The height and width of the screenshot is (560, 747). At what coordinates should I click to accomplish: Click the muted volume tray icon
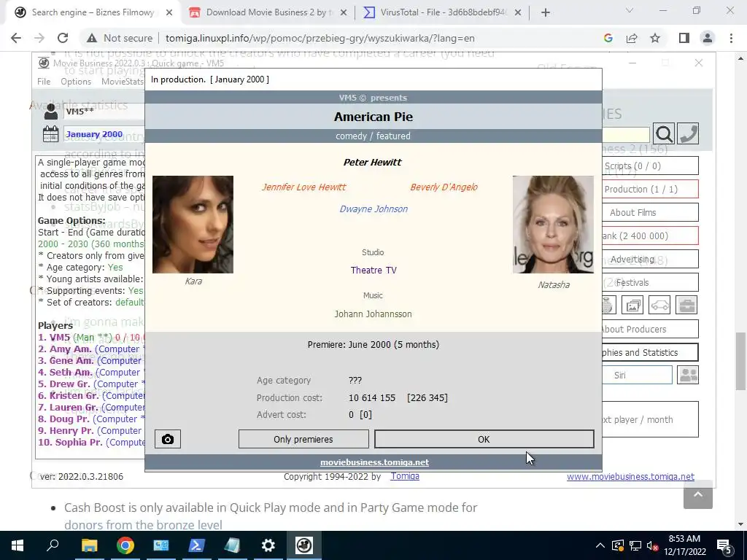pos(653,545)
